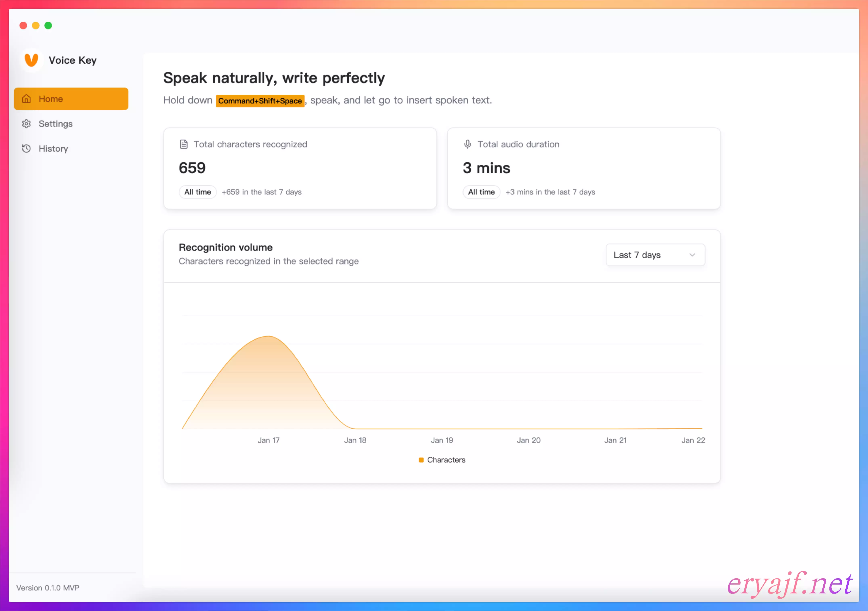Click the History clock icon
Viewport: 868px width, 611px height.
tap(26, 149)
